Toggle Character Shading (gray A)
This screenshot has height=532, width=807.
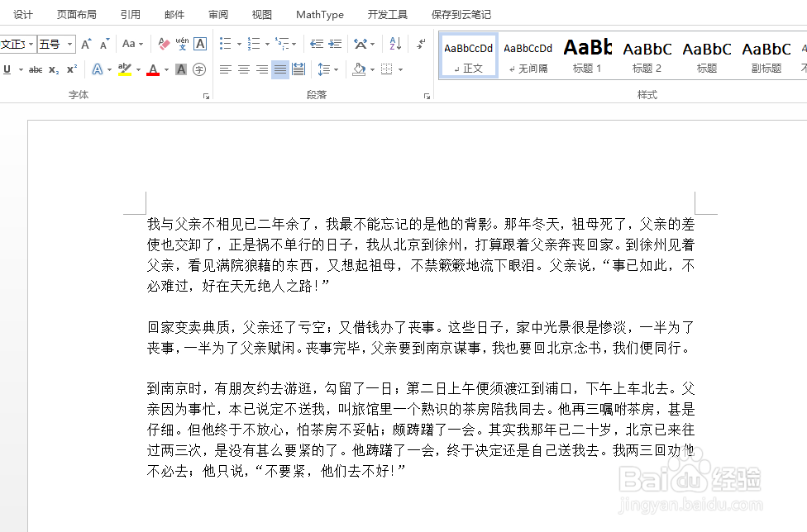(180, 69)
